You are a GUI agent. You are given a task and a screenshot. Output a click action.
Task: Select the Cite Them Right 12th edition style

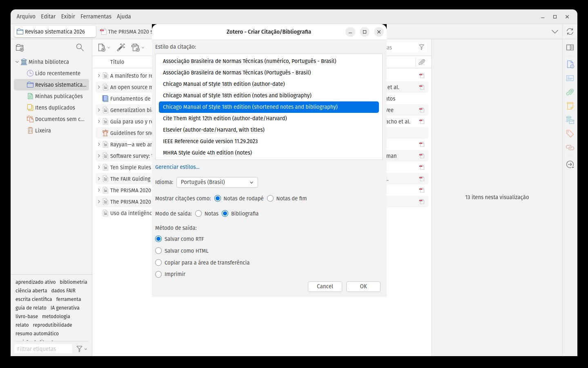[269, 118]
